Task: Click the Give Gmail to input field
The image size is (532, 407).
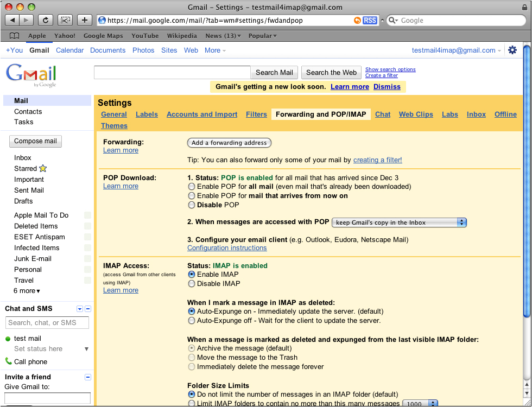Action: click(47, 398)
